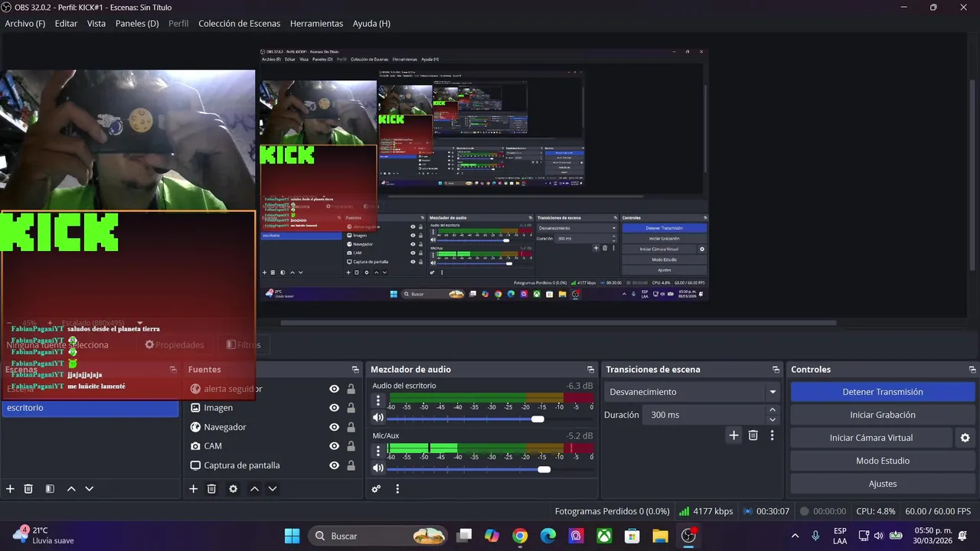This screenshot has height=551, width=980.
Task: Hide the alerta seguidor source
Action: click(334, 389)
